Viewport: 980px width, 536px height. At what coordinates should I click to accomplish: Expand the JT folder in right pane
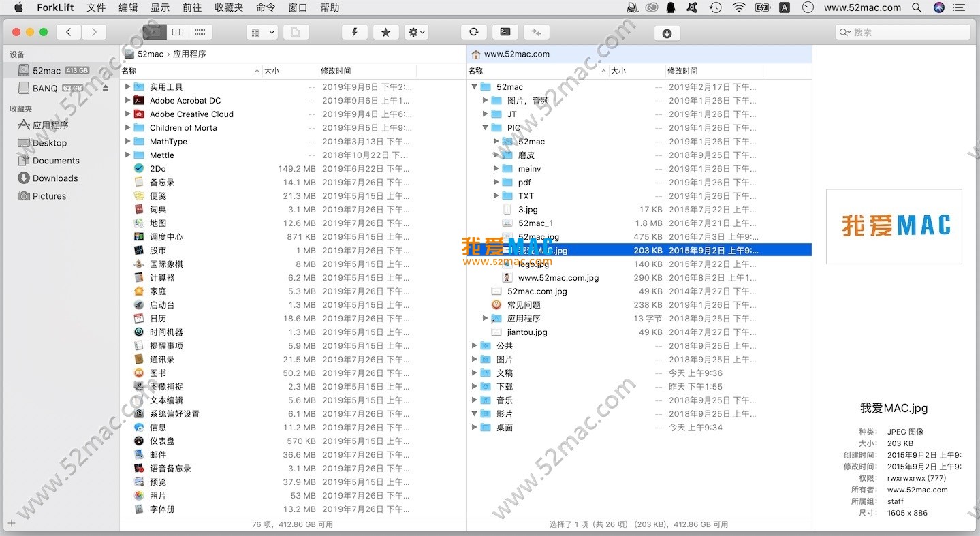486,114
